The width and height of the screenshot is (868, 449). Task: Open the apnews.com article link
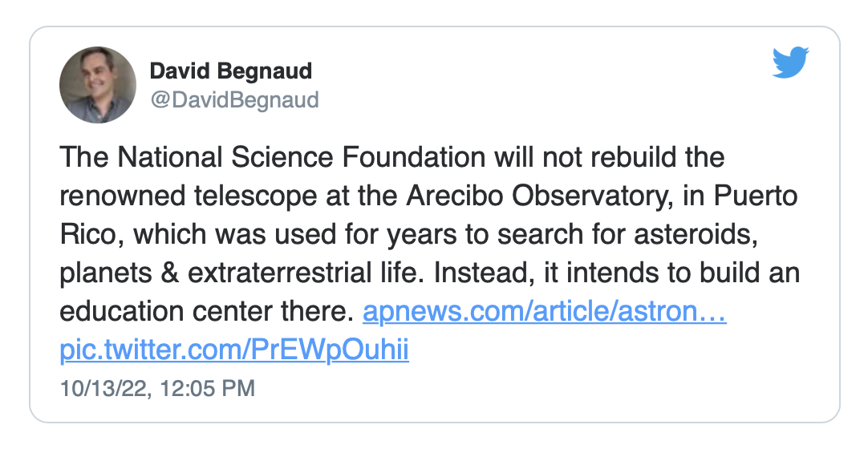(x=545, y=312)
